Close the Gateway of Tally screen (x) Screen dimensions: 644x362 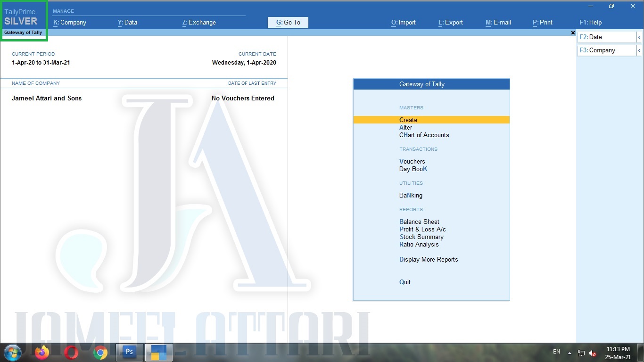tap(573, 33)
